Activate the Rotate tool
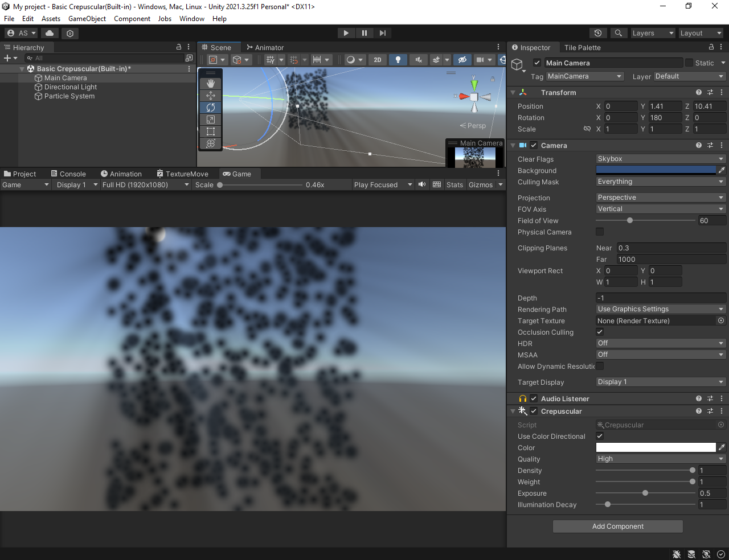729x560 pixels. (x=210, y=106)
